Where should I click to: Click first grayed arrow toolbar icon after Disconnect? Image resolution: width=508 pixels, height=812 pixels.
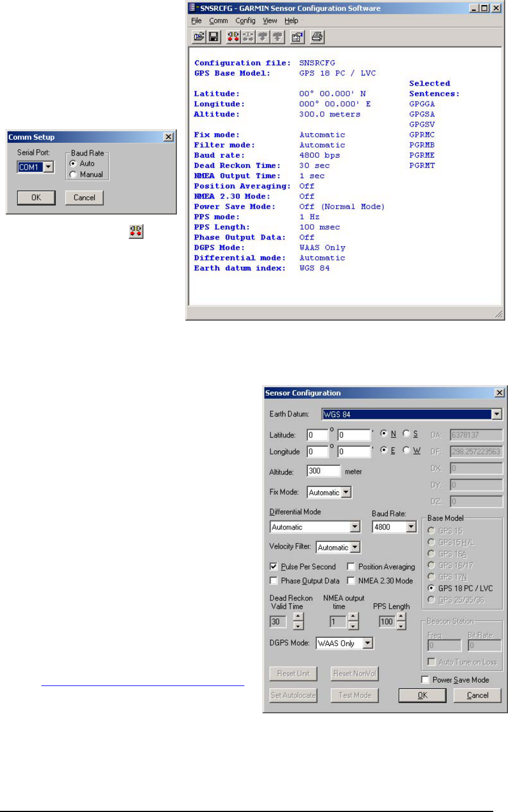263,37
